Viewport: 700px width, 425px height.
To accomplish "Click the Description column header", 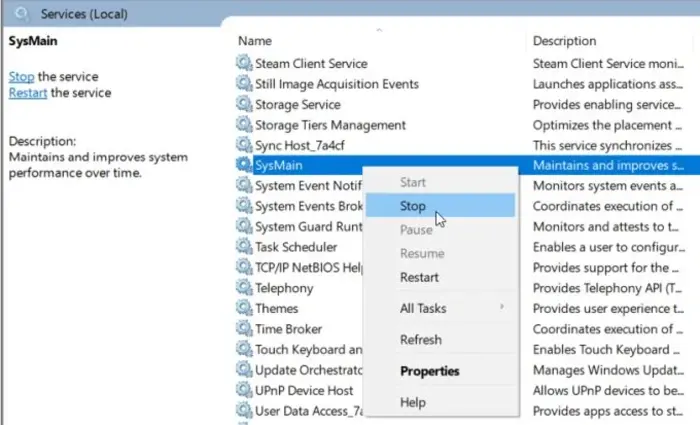I will point(565,41).
